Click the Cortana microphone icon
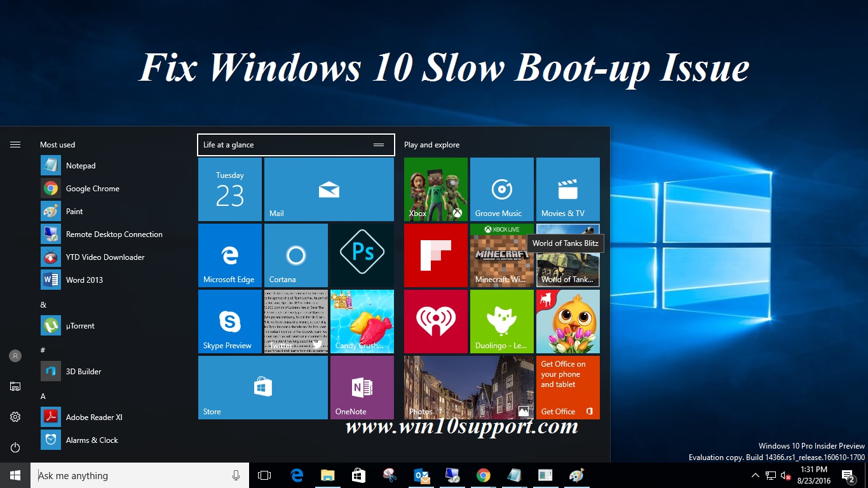 (236, 475)
